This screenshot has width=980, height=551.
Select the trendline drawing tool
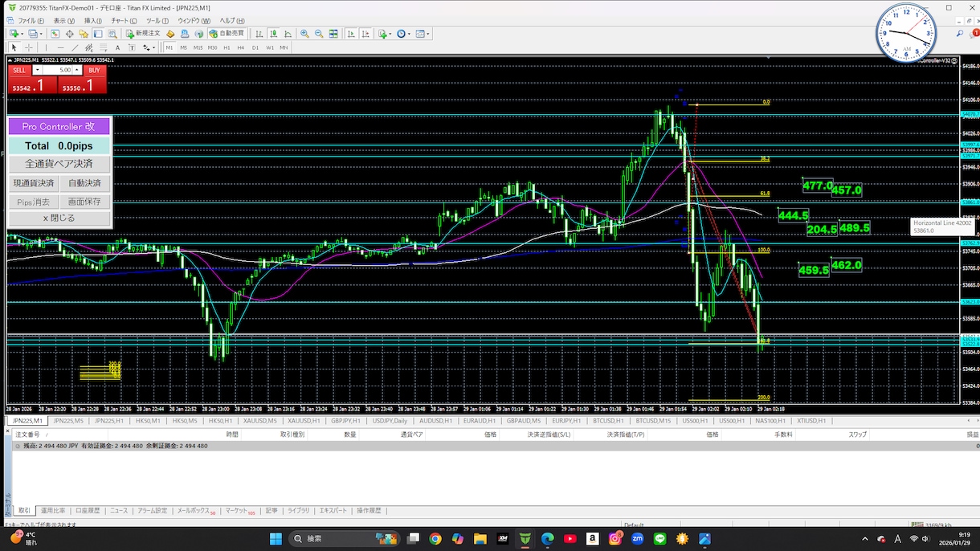[x=75, y=47]
